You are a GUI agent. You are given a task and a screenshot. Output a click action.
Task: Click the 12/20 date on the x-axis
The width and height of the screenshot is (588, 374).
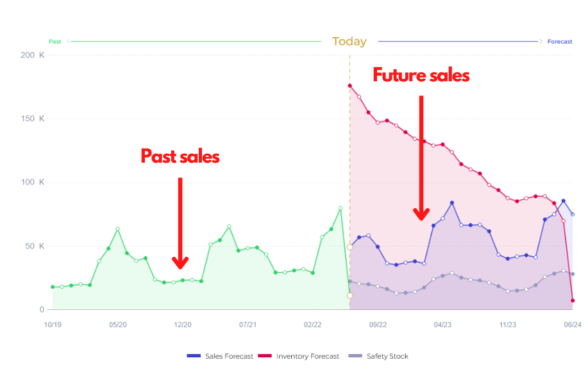point(183,325)
